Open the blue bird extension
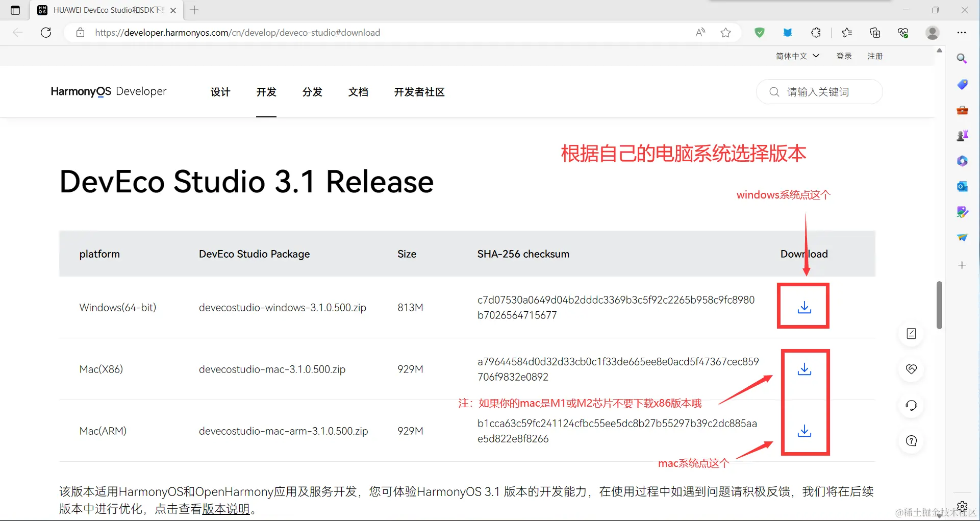Image resolution: width=980 pixels, height=521 pixels. click(788, 33)
